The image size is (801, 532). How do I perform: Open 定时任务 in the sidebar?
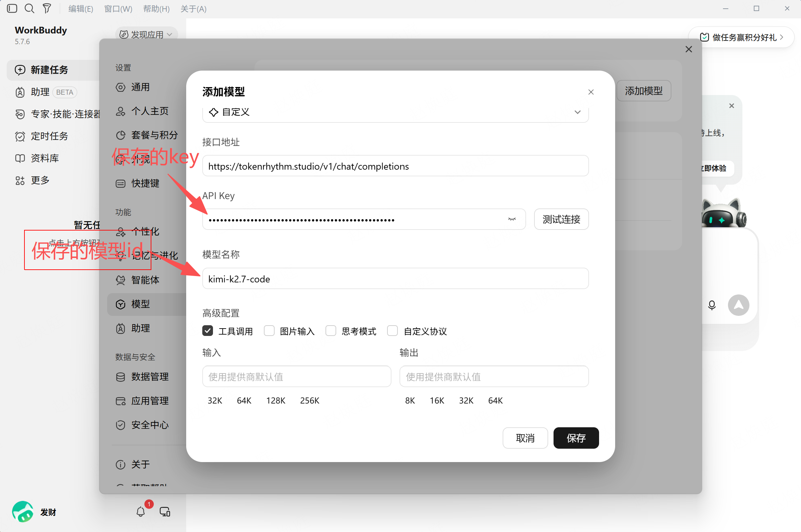[49, 136]
